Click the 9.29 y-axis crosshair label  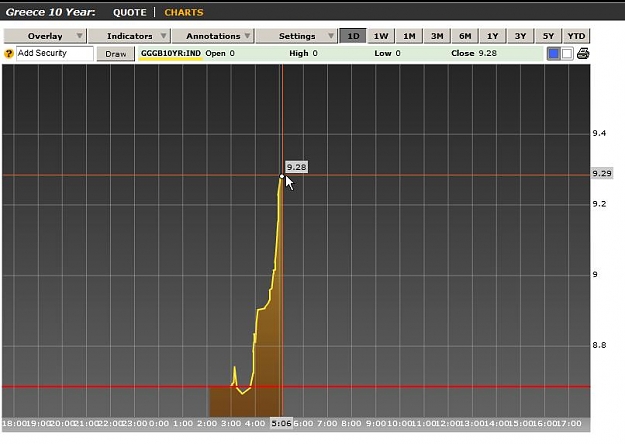pos(601,173)
